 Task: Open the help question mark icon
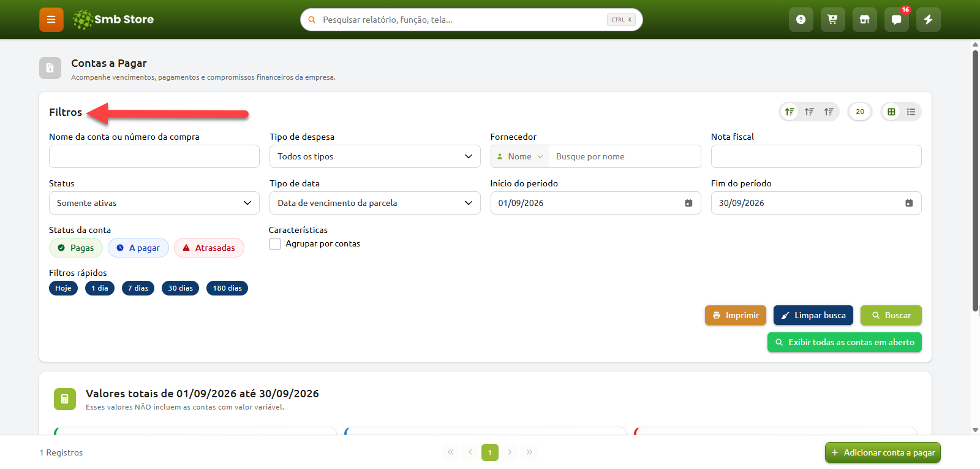pos(801,20)
